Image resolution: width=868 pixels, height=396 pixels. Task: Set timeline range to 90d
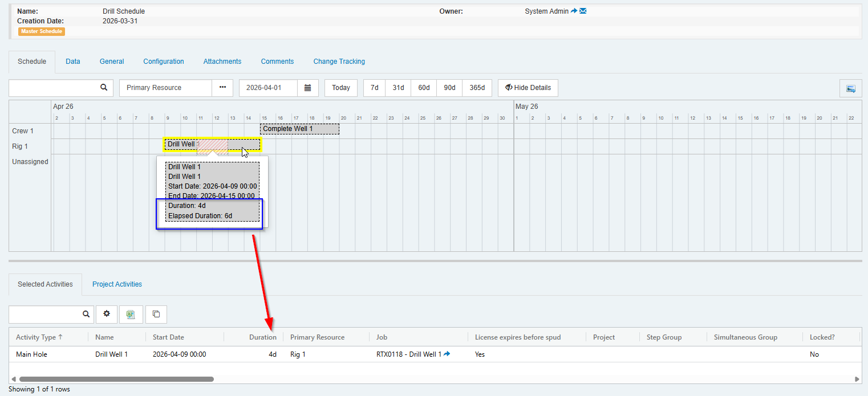click(x=449, y=88)
